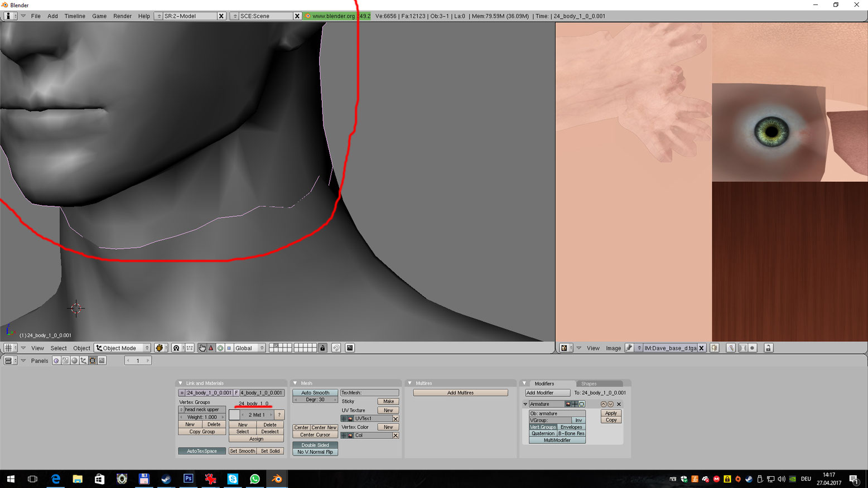Toggle Auto Smooth in the Mesh panel
The image size is (868, 488).
pyautogui.click(x=315, y=392)
